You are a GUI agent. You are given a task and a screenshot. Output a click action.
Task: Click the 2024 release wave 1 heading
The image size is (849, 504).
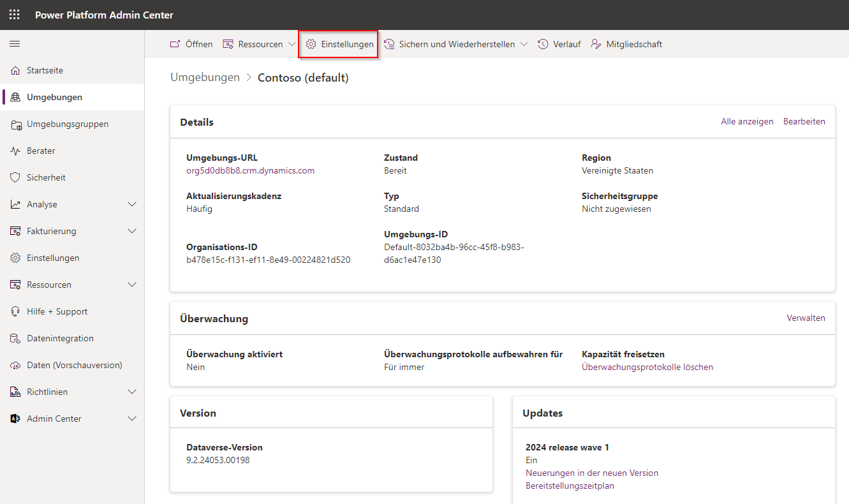pos(567,448)
